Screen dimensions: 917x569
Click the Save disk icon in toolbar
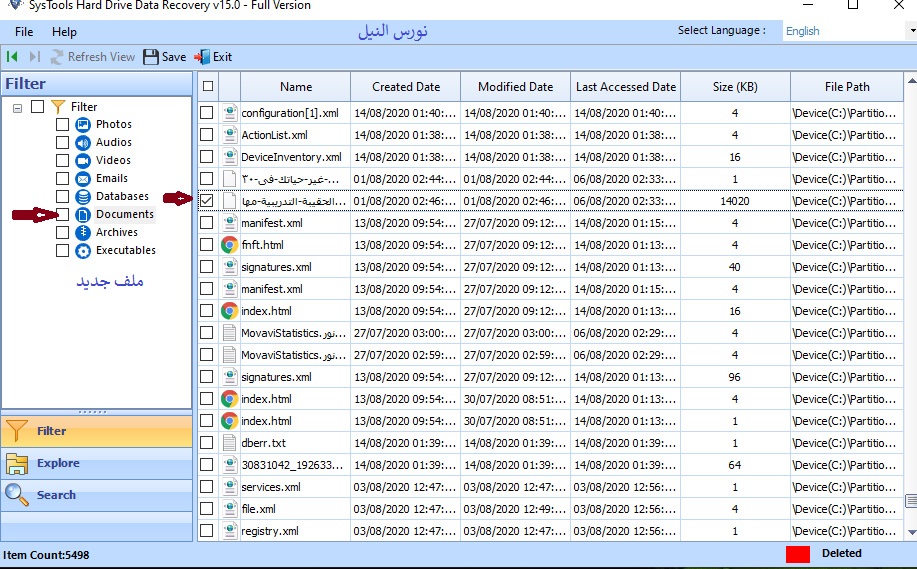(151, 57)
